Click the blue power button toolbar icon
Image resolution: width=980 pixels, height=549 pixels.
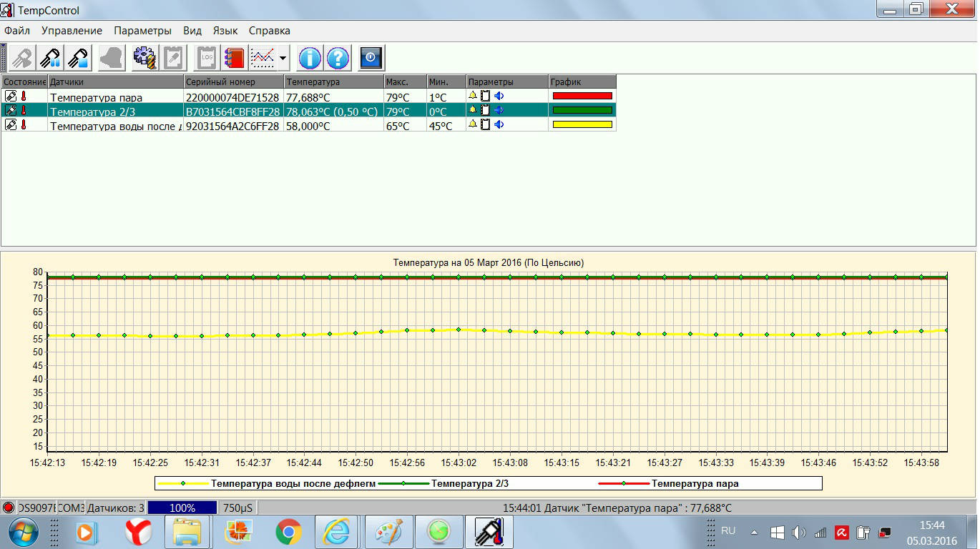coord(371,58)
